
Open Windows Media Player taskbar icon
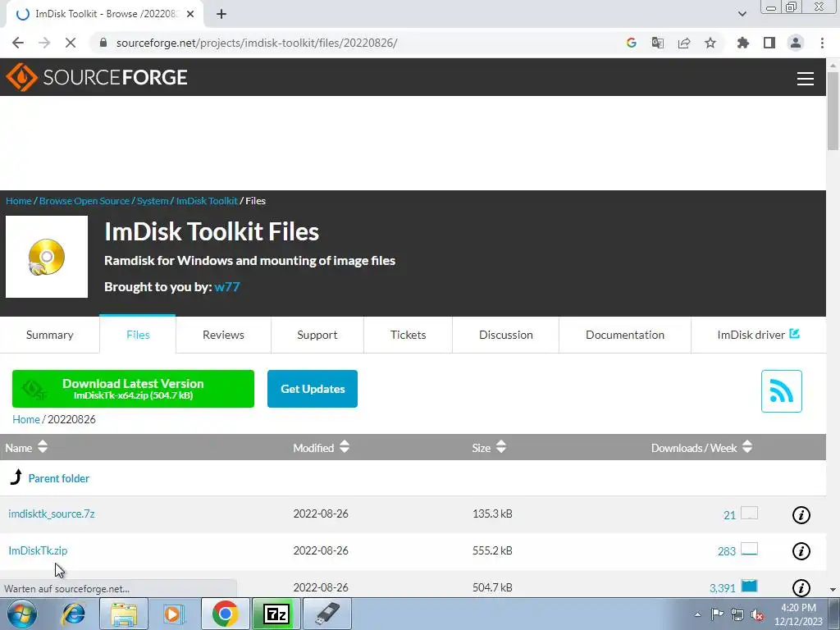pos(174,614)
